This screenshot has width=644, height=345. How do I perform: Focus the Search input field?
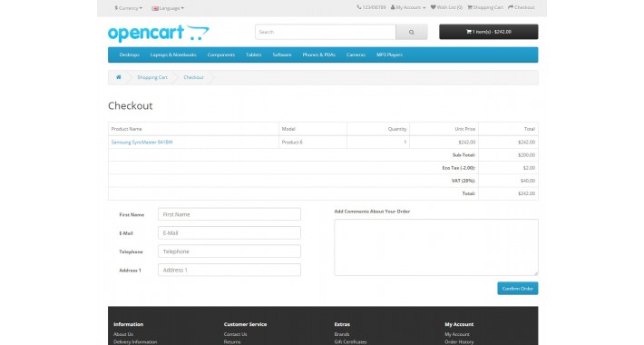click(326, 32)
